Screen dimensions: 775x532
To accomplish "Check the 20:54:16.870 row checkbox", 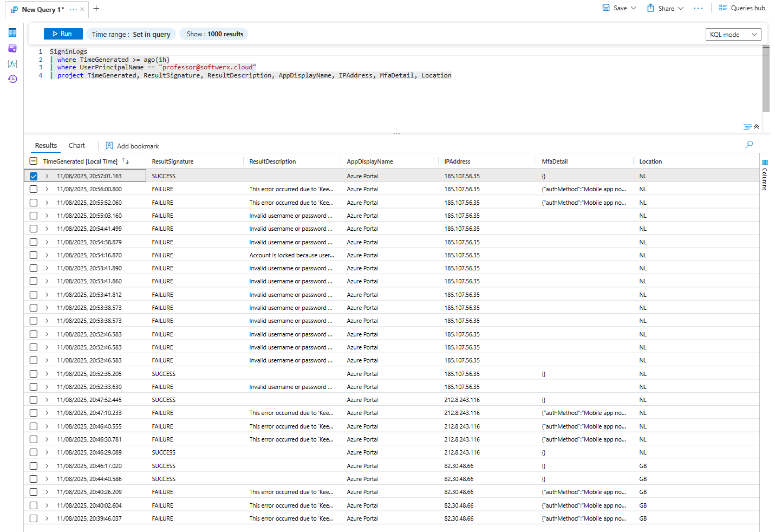I will tap(34, 255).
